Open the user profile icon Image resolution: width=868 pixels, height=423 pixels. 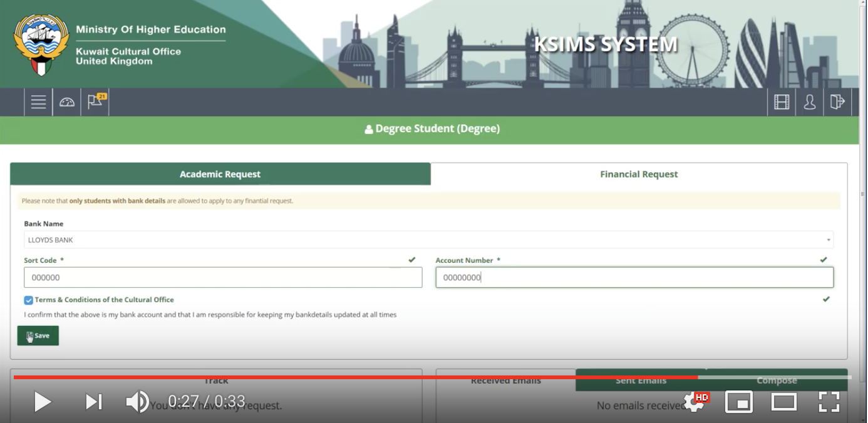point(810,102)
